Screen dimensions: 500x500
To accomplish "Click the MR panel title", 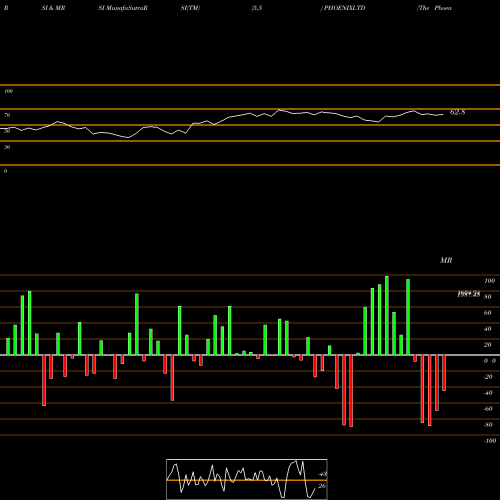I will tap(446, 260).
